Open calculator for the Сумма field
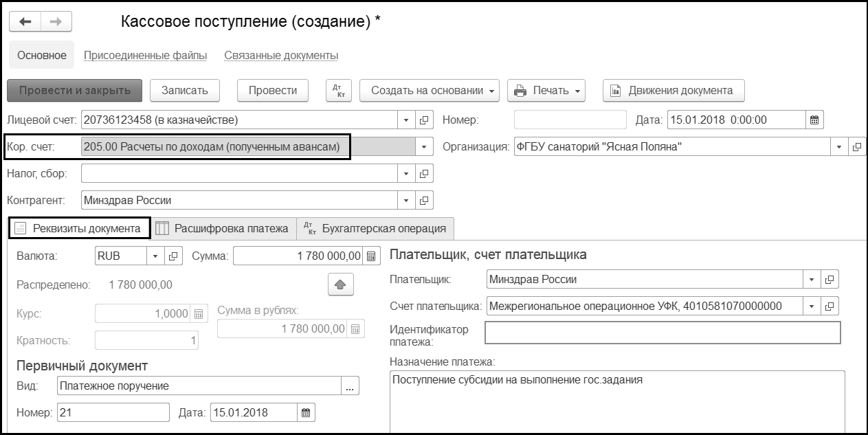 click(x=371, y=256)
